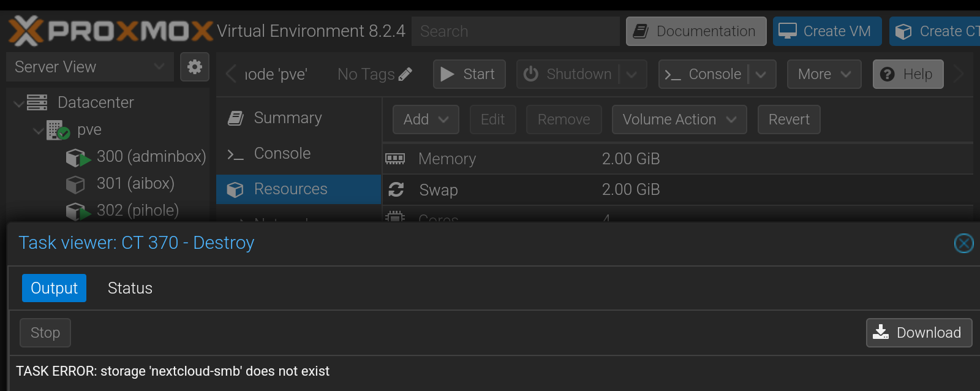980x391 pixels.
Task: Select 300 (adminbox) in the tree
Action: point(151,157)
